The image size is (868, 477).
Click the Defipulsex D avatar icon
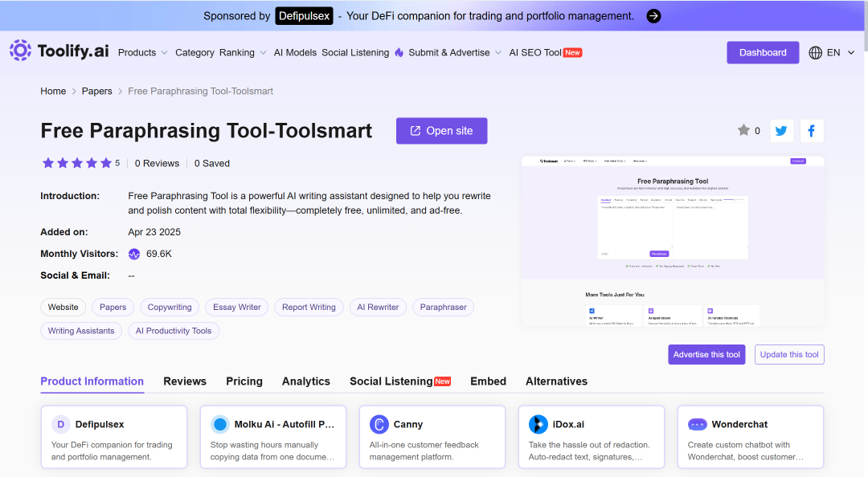tap(61, 425)
